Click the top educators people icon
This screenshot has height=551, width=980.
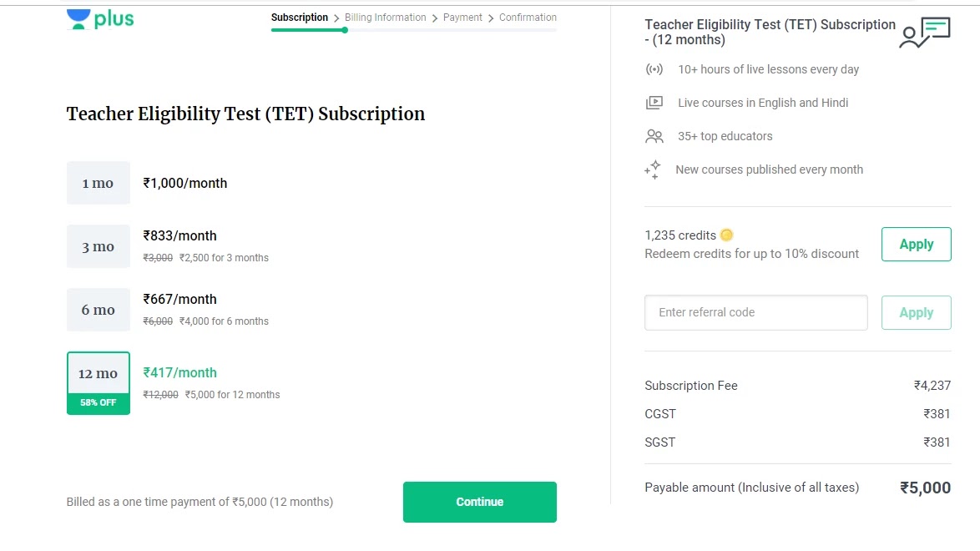654,136
